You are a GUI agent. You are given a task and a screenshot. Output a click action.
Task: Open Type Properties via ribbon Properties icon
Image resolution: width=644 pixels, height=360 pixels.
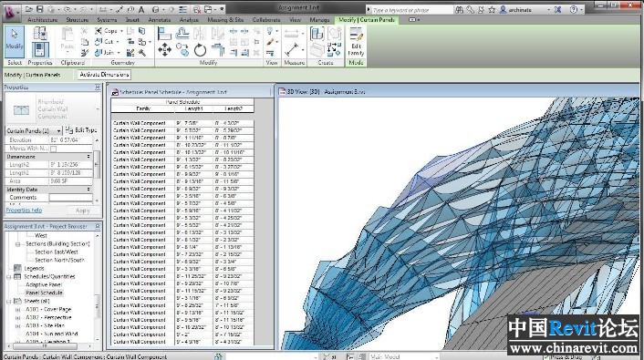pyautogui.click(x=40, y=33)
